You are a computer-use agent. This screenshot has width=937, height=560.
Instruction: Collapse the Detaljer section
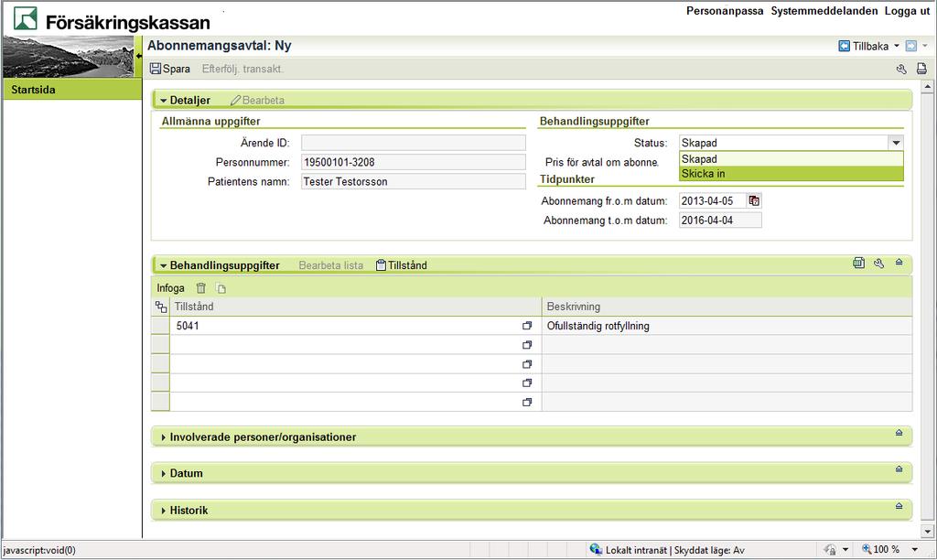click(x=163, y=101)
